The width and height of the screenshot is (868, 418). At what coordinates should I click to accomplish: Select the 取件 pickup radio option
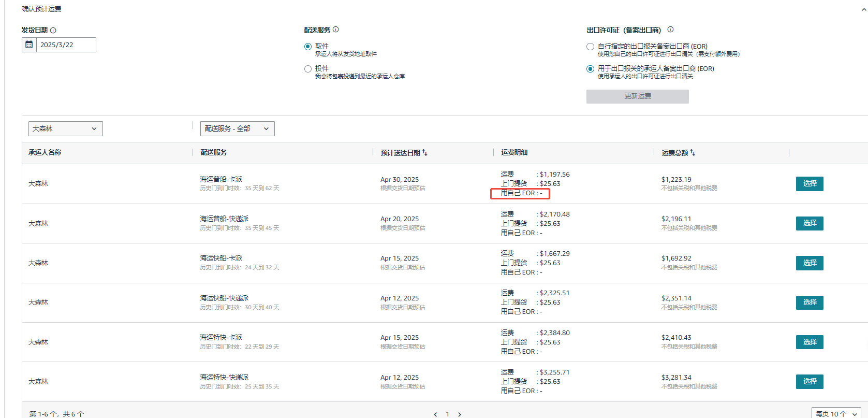(308, 47)
